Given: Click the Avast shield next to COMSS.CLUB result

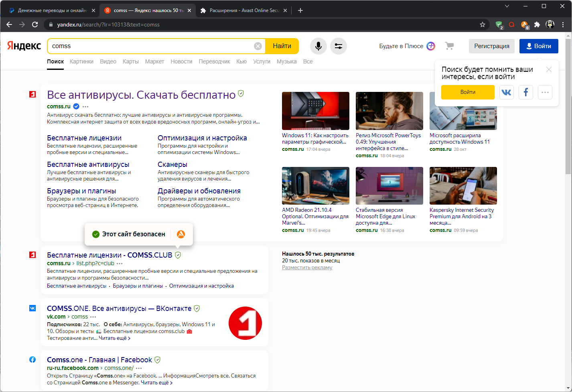Looking at the screenshot, I should coord(178,255).
